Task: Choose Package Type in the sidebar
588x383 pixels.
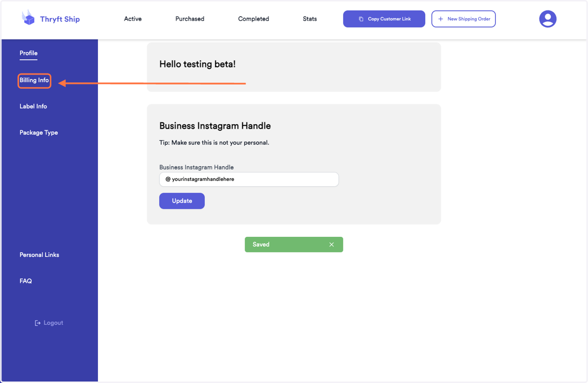Action: coord(39,132)
